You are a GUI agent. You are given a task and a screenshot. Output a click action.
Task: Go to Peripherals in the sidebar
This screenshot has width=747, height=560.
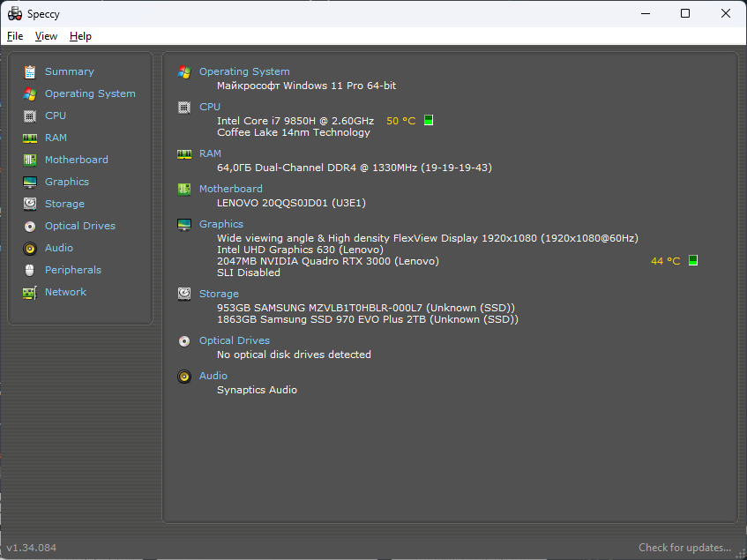73,270
